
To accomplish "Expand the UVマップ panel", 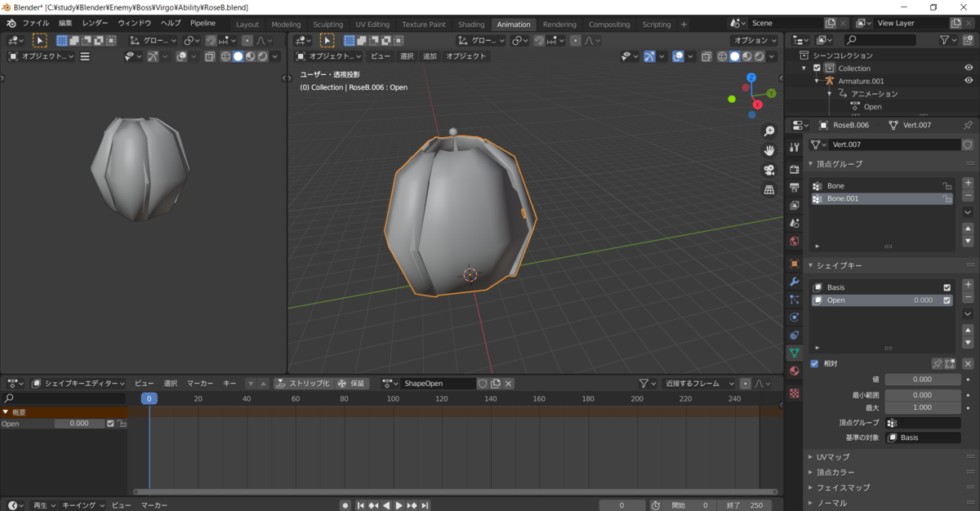I will 811,457.
